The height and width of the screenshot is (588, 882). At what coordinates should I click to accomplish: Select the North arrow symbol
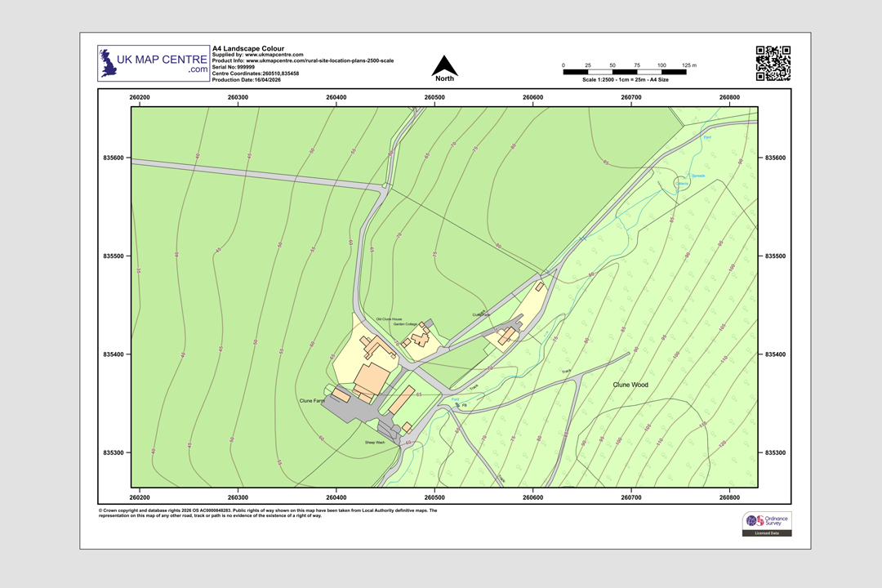point(445,65)
